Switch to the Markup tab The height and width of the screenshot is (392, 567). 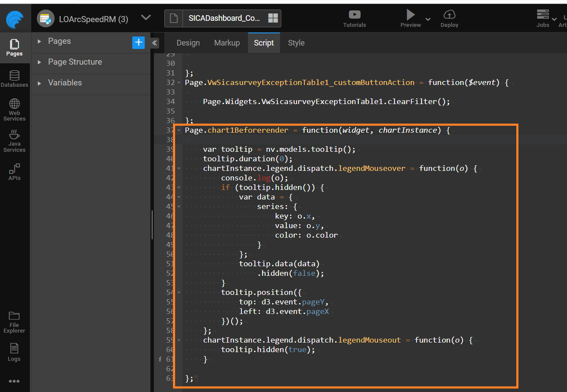point(227,43)
